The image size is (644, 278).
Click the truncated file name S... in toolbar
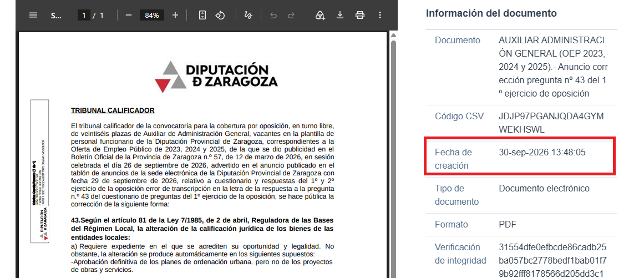56,15
